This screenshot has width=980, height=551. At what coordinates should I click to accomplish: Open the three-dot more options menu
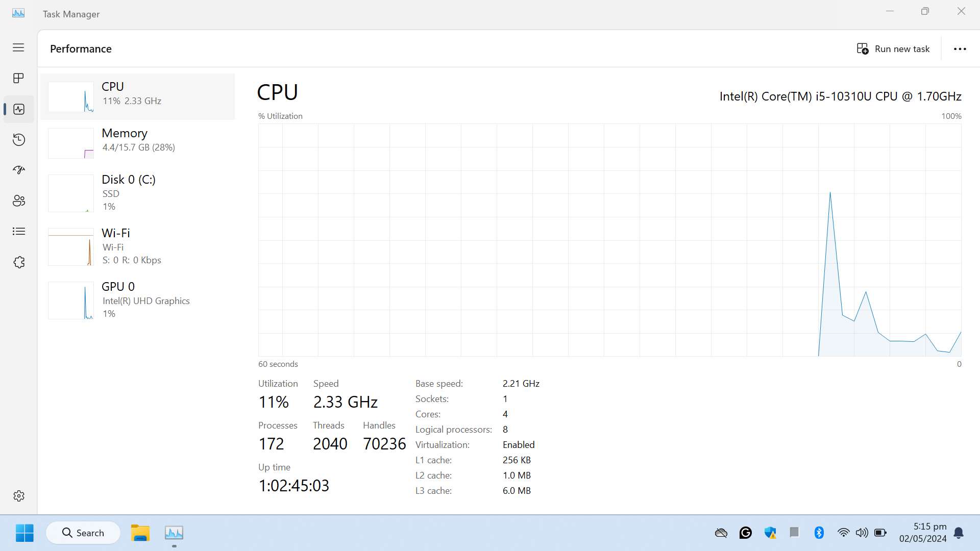(960, 49)
